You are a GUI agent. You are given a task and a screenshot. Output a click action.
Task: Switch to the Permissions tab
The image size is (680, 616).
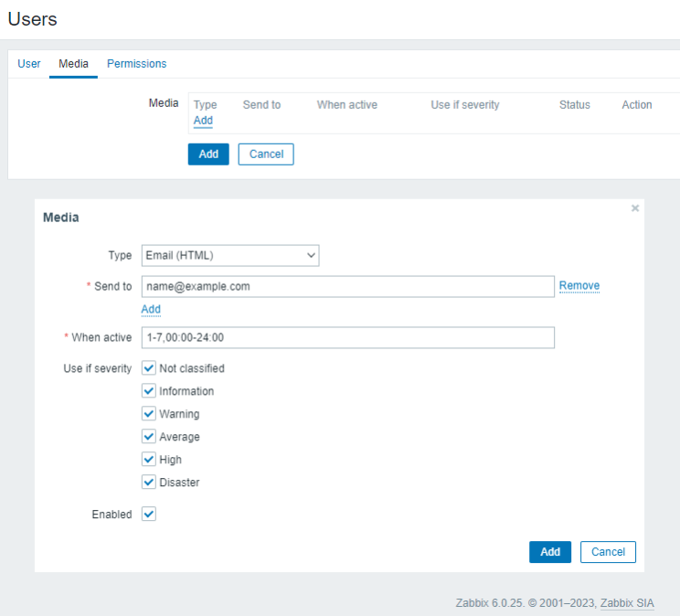(x=136, y=64)
